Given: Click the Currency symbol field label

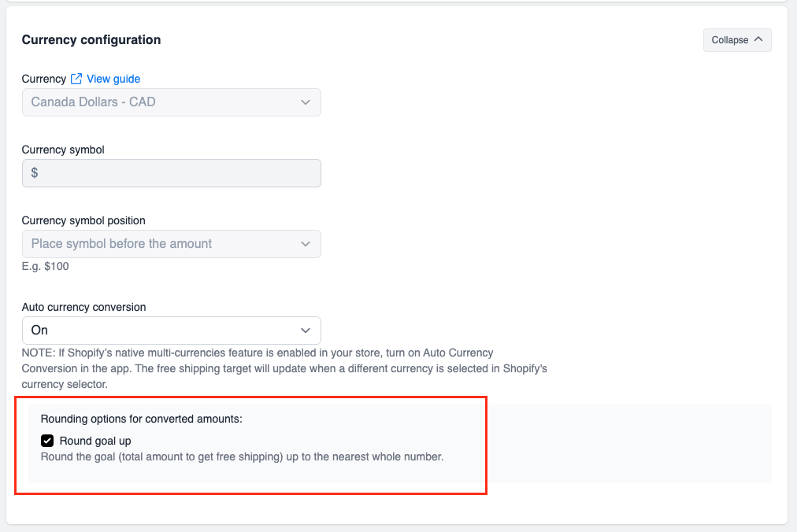Looking at the screenshot, I should coord(63,150).
